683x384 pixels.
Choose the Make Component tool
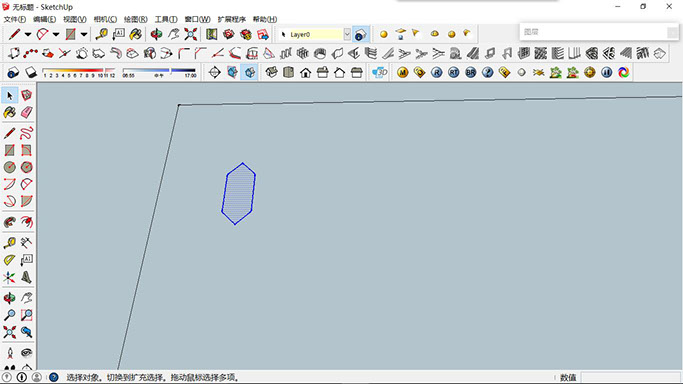pyautogui.click(x=27, y=95)
